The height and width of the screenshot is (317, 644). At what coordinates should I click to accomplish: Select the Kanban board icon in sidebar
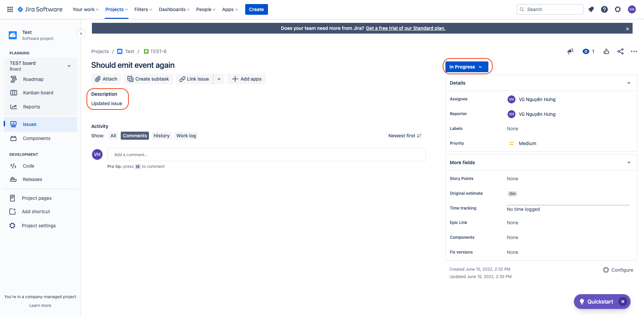pos(13,93)
